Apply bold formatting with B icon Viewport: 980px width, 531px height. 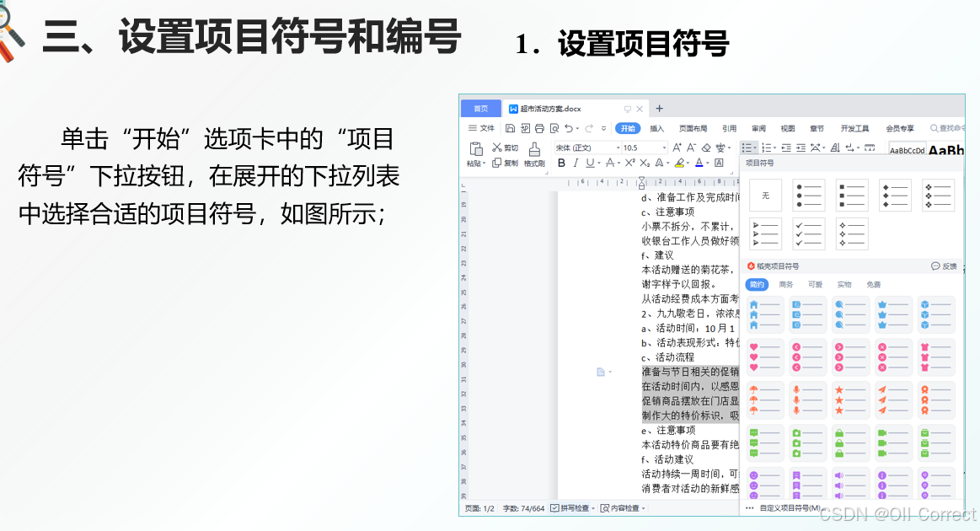561,163
